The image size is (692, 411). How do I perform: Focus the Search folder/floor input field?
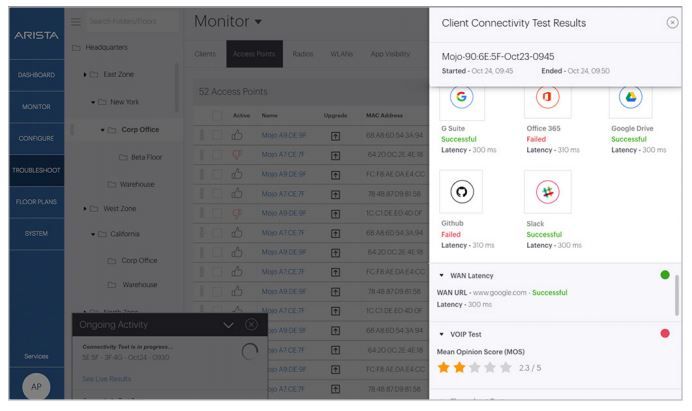131,21
